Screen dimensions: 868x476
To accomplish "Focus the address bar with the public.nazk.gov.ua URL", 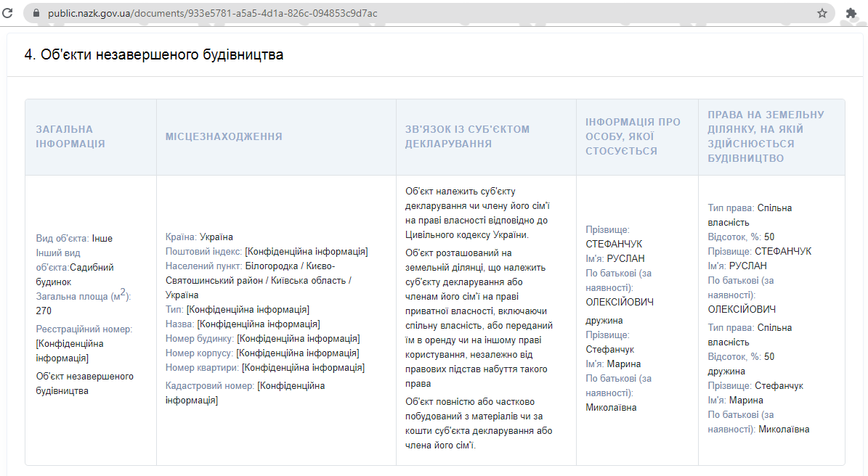I will pyautogui.click(x=291, y=13).
